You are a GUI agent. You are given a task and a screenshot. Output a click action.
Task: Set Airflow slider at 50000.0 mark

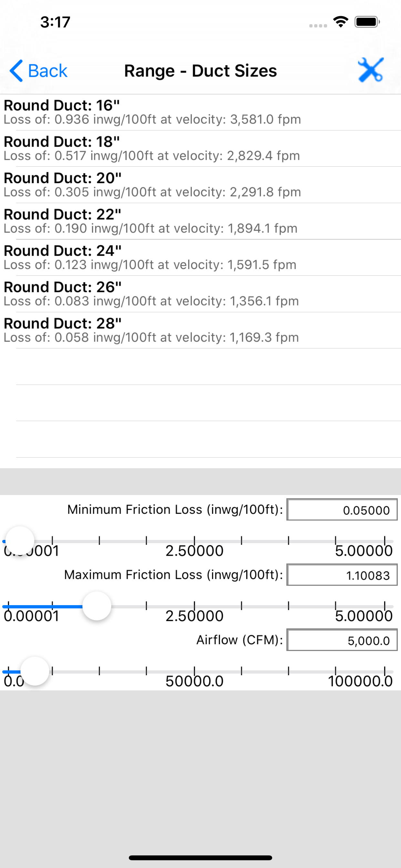click(x=194, y=672)
